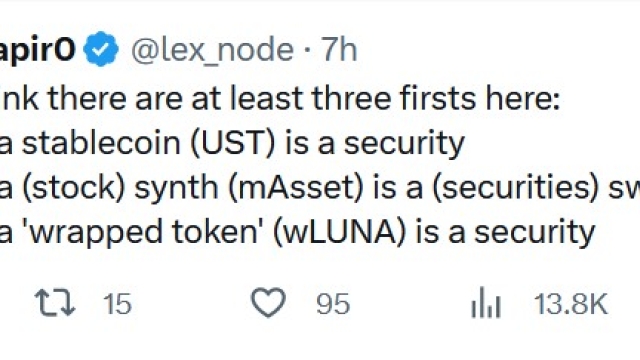
Task: Click the retweet arrows icon
Action: (55, 303)
